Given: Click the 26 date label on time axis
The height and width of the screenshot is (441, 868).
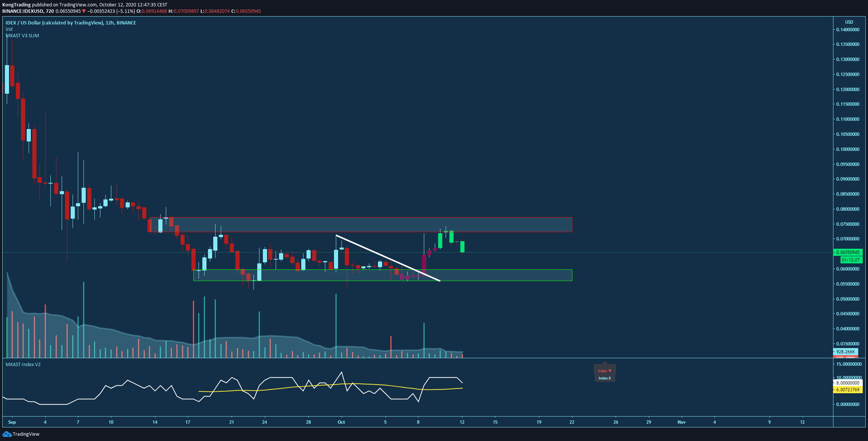Looking at the screenshot, I should coord(616,422).
